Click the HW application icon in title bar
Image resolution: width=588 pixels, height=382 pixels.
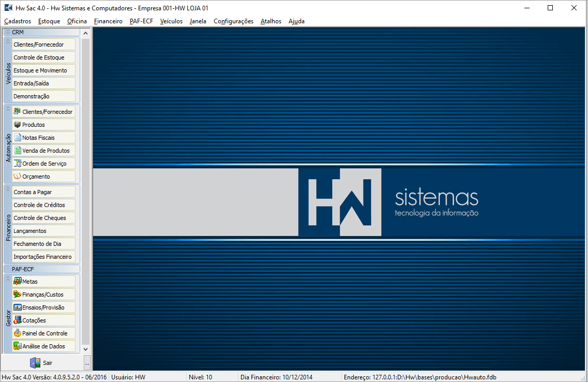click(8, 8)
